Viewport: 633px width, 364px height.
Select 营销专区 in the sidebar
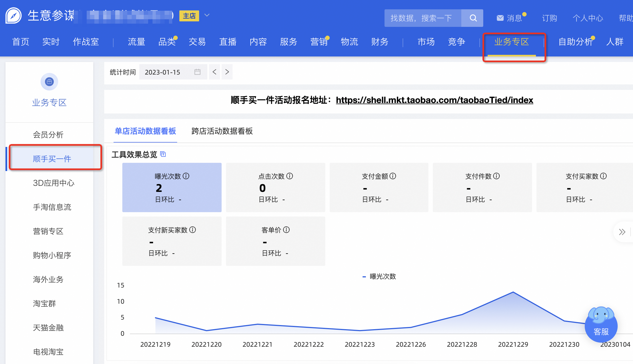tap(48, 231)
